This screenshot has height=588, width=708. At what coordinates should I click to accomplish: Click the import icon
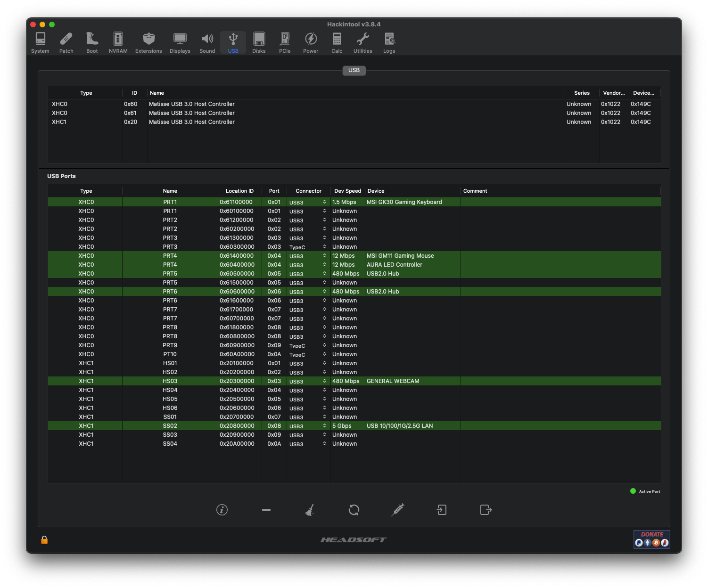click(x=442, y=510)
